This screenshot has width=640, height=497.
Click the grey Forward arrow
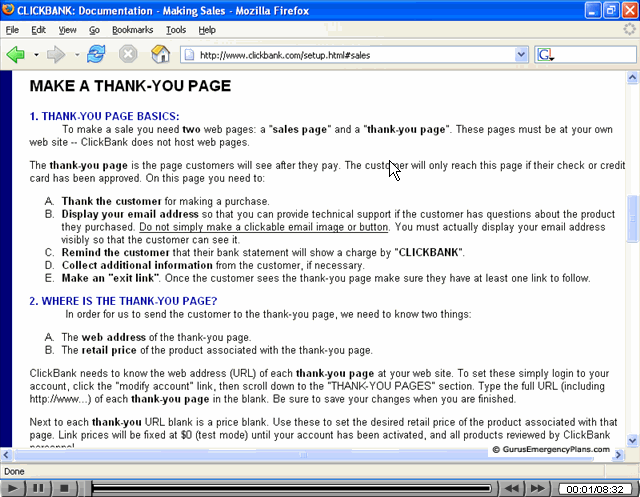tap(56, 54)
